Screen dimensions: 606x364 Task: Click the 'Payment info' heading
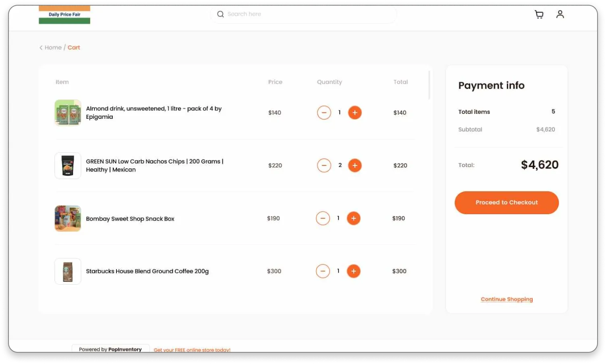(x=491, y=85)
